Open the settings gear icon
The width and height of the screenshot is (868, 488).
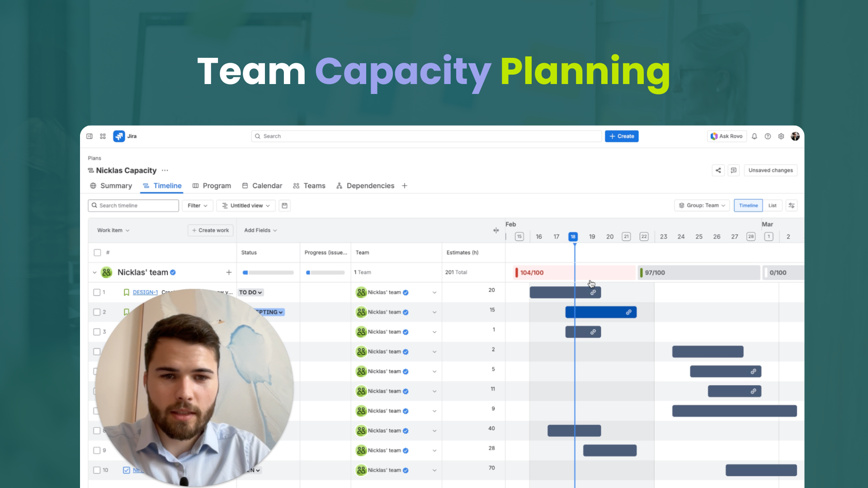click(x=781, y=136)
